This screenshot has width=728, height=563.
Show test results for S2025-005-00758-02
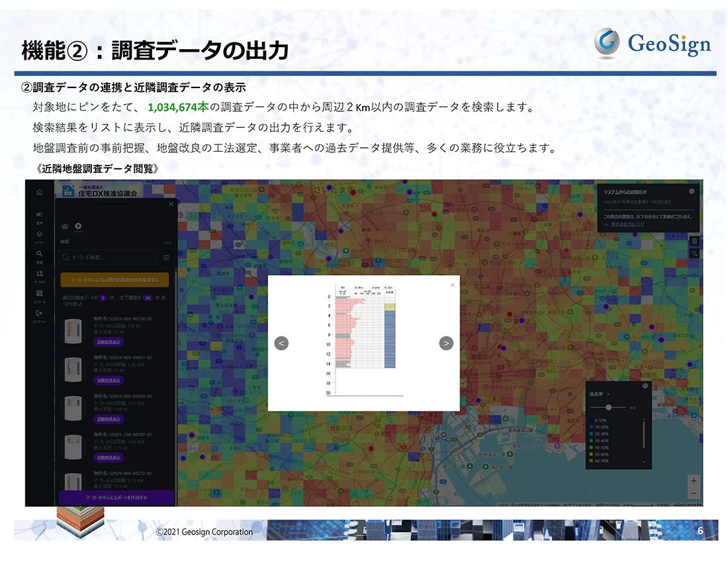[109, 341]
